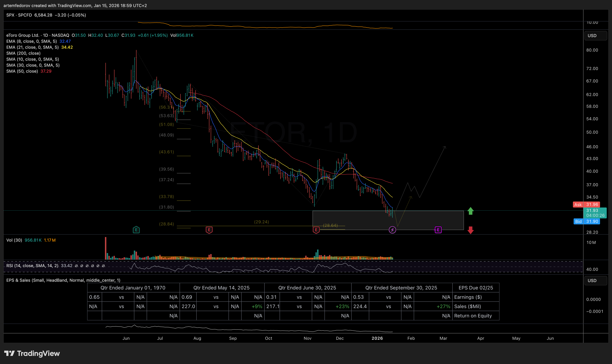Open the USD currency selector on the price chart

pos(595,36)
